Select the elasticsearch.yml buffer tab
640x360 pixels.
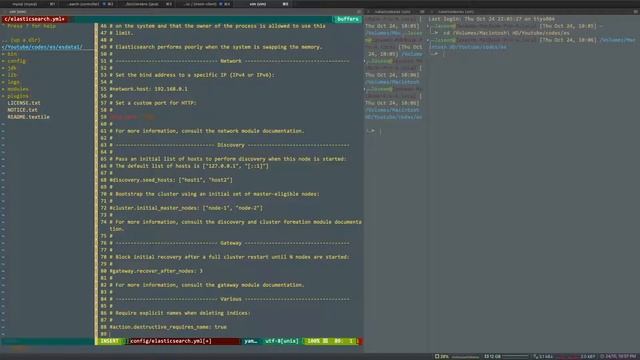[x=35, y=19]
